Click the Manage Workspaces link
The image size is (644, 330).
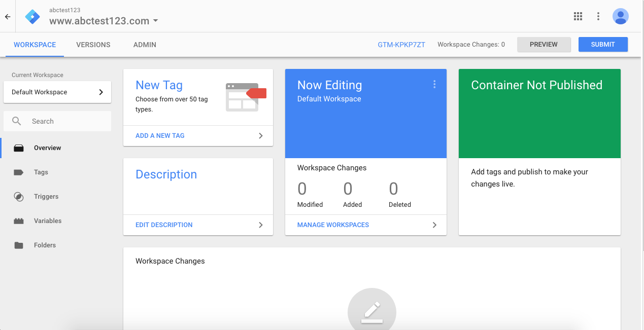coord(333,225)
